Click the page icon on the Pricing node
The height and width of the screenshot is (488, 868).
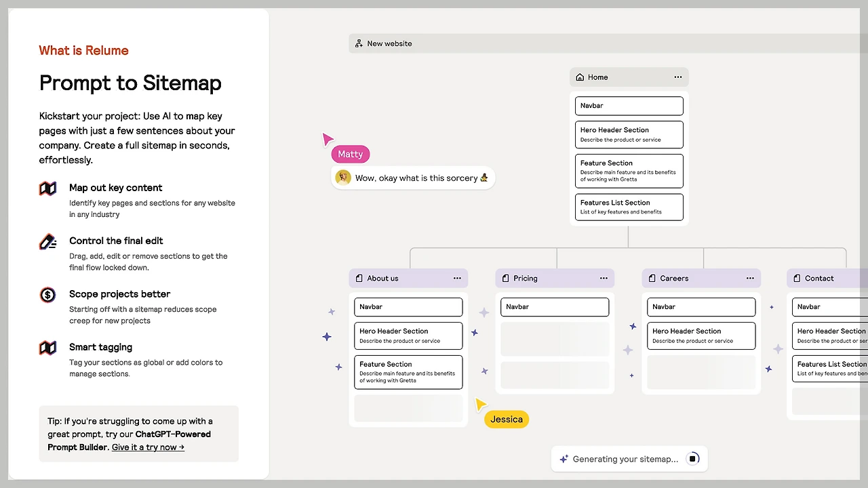tap(505, 279)
